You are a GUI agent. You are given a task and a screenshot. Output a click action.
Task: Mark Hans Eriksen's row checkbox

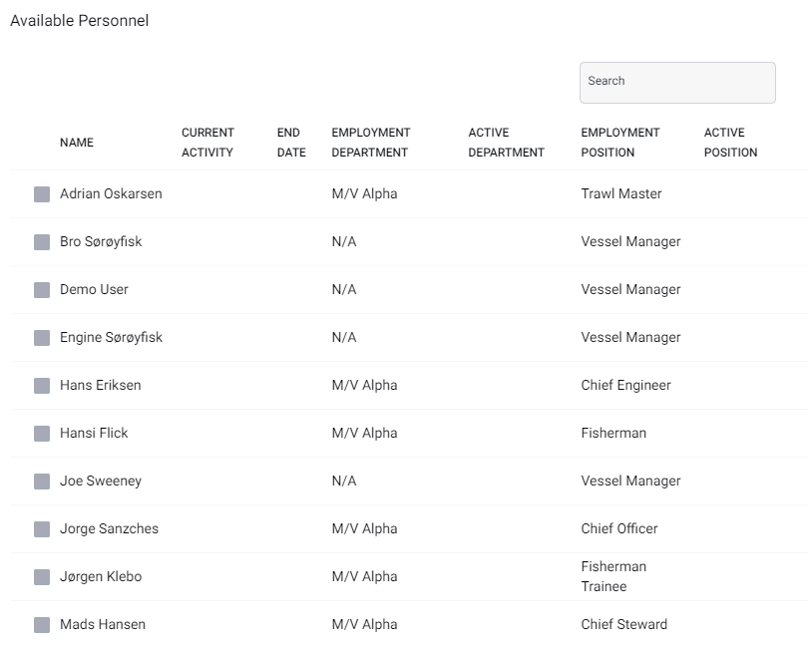(x=42, y=386)
